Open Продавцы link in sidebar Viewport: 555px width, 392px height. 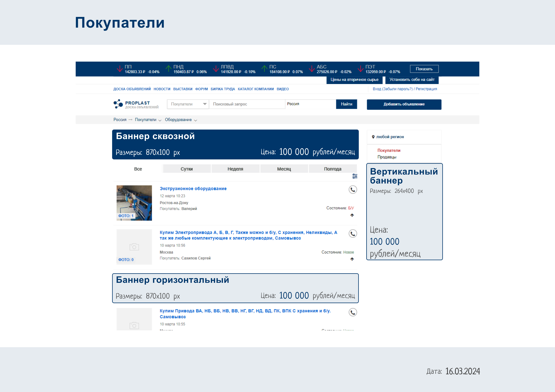[x=387, y=157]
